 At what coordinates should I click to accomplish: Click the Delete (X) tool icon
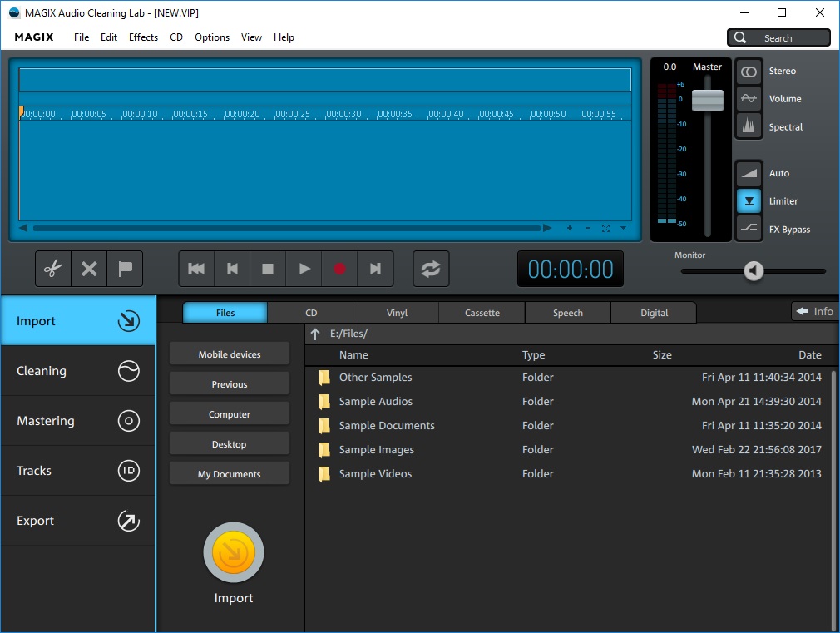tap(89, 268)
